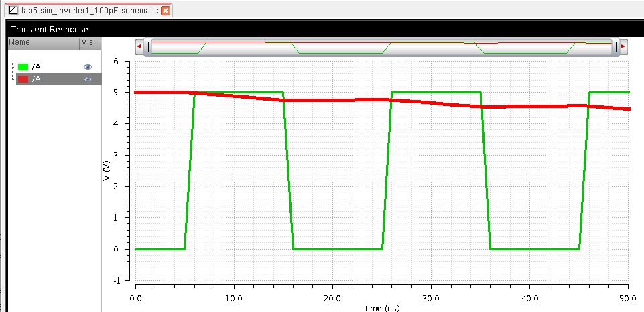Select the /A signal in the legend

click(x=36, y=67)
